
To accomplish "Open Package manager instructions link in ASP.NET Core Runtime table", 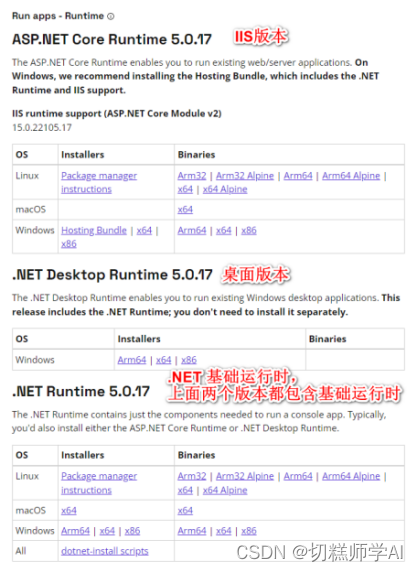I will pos(99,182).
